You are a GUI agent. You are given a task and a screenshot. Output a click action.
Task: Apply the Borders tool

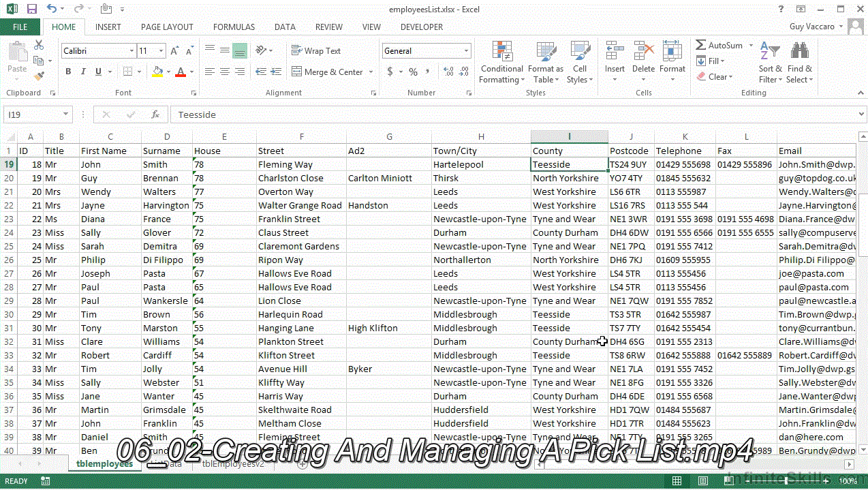tap(127, 72)
